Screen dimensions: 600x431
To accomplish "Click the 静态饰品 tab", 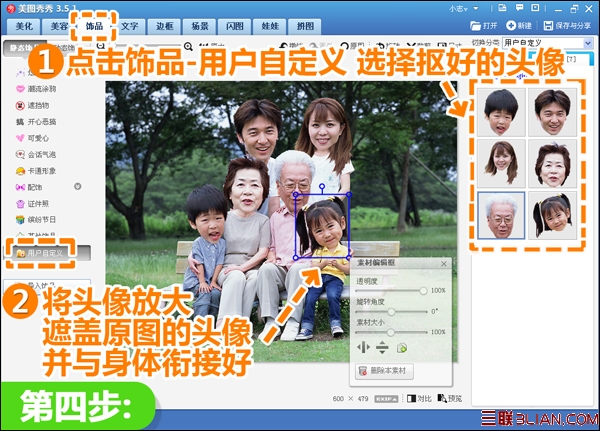I will coord(24,48).
